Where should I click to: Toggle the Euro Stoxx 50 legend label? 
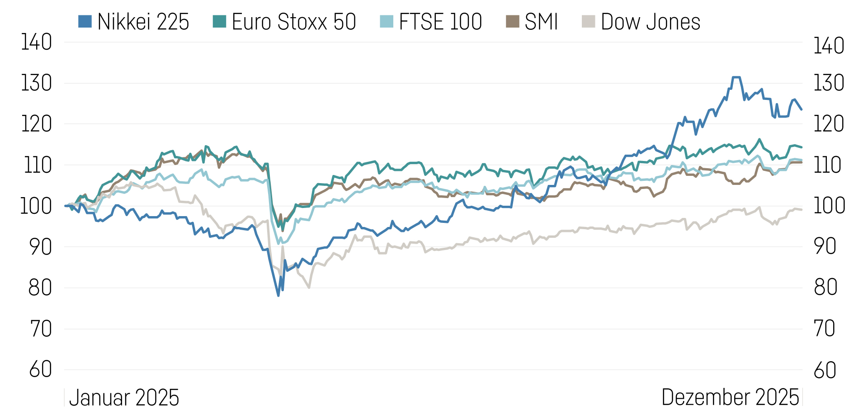point(294,22)
